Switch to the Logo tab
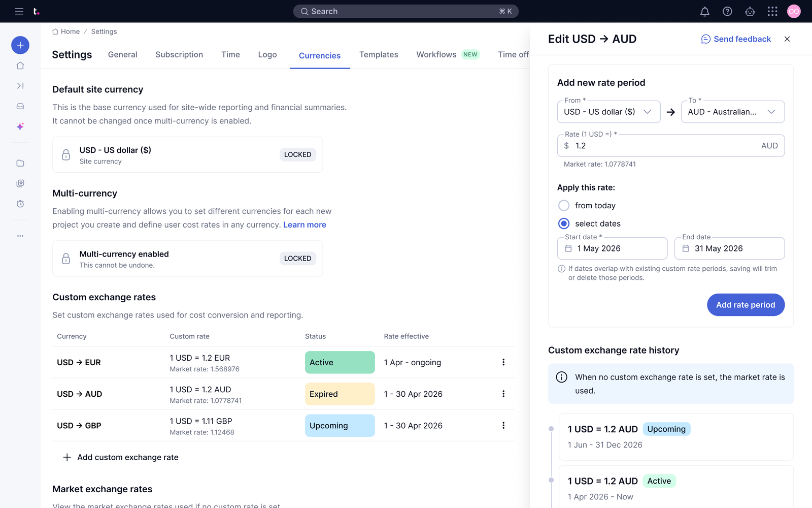The height and width of the screenshot is (508, 812). pos(267,54)
